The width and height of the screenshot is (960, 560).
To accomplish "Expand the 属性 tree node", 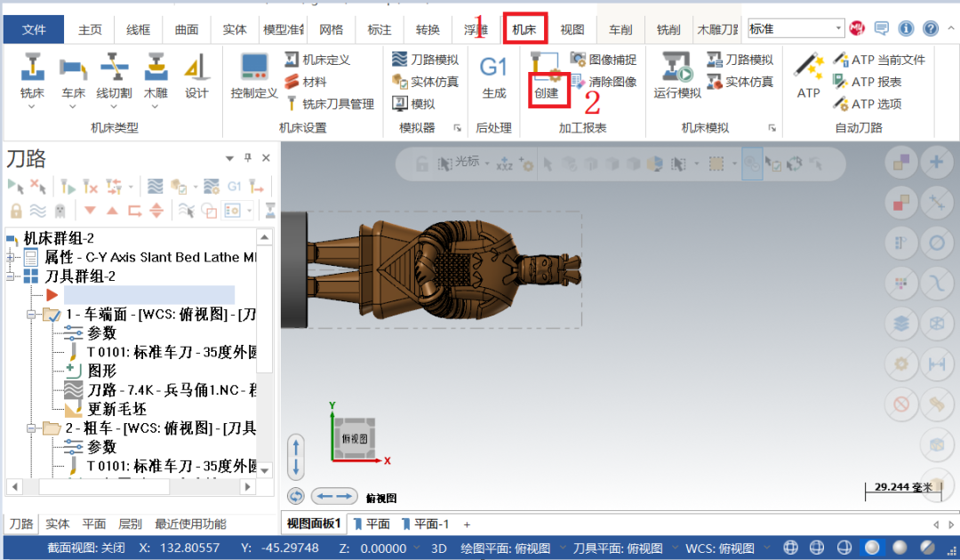I will pos(10,258).
